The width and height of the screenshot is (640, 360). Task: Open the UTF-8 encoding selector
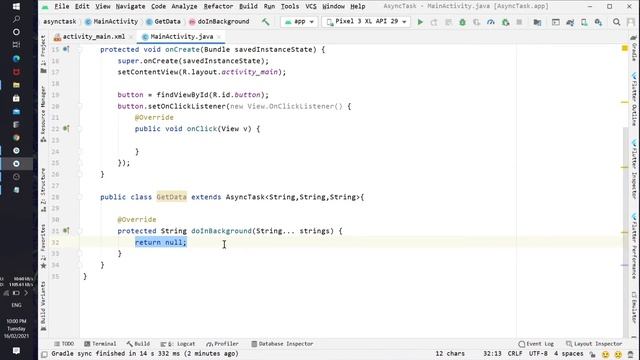point(538,353)
